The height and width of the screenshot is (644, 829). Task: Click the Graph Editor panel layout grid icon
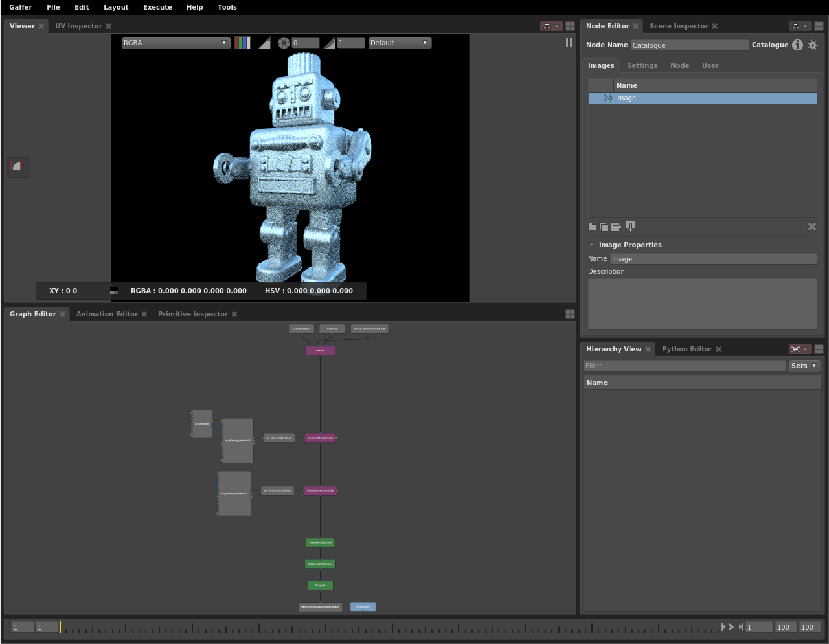pyautogui.click(x=570, y=314)
